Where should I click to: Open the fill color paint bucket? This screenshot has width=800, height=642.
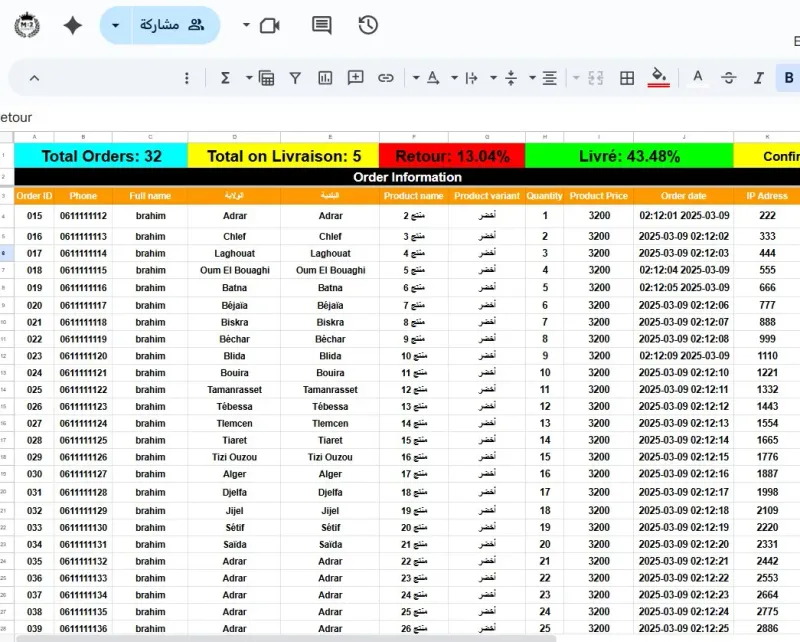click(658, 78)
